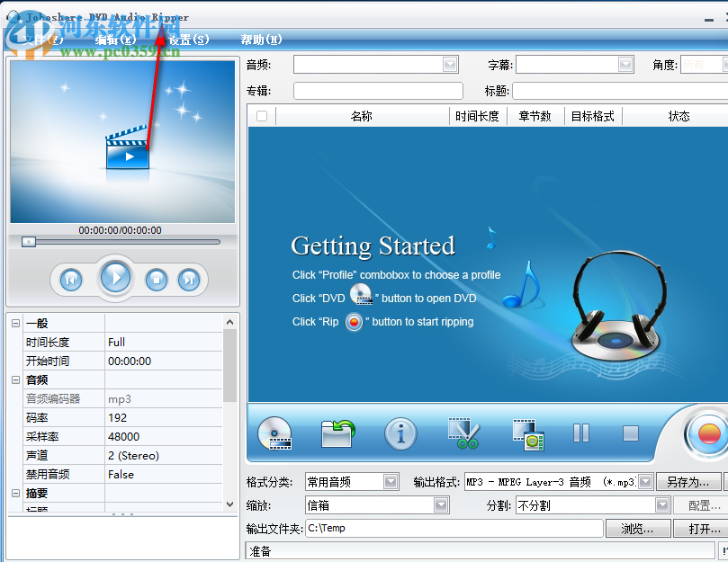The image size is (728, 562).
Task: Browse output folder with 浏览 button
Action: [638, 528]
